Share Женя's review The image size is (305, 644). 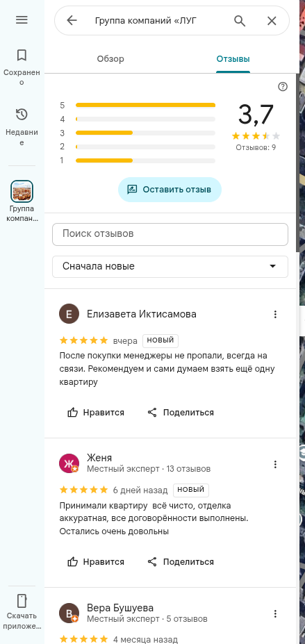pos(181,562)
